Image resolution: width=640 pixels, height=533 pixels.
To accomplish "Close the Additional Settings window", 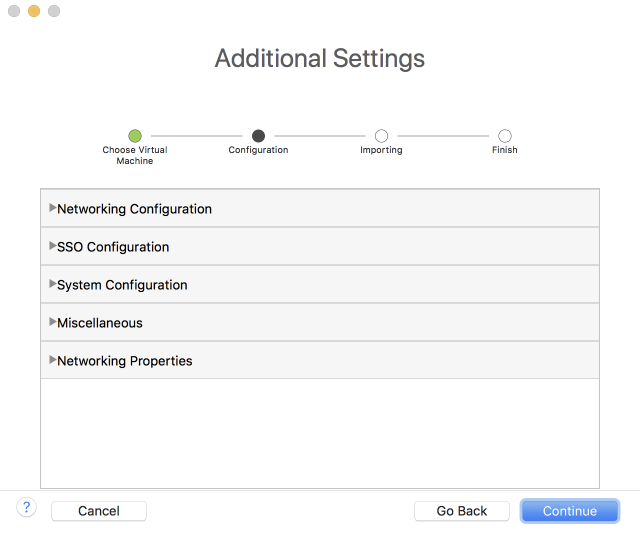I will pyautogui.click(x=14, y=11).
